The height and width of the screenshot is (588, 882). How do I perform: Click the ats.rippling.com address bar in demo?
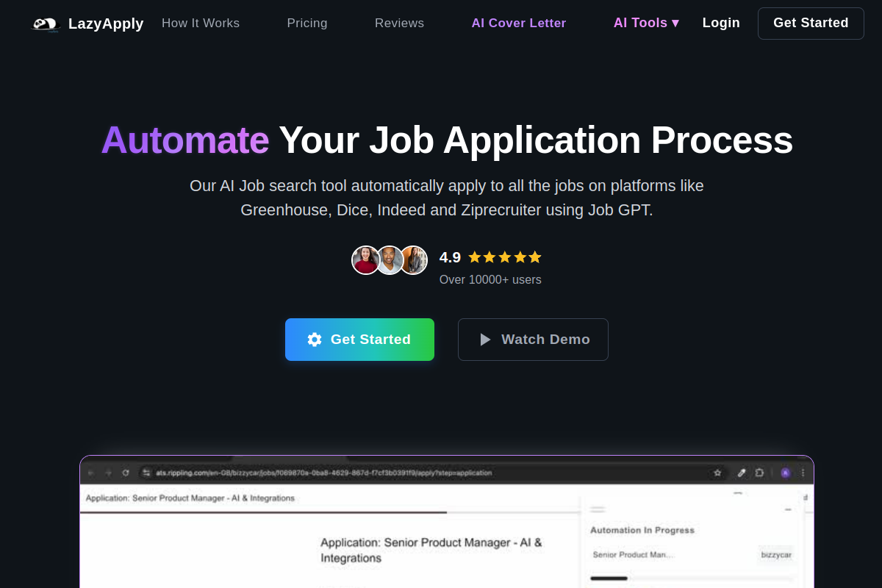(x=434, y=473)
